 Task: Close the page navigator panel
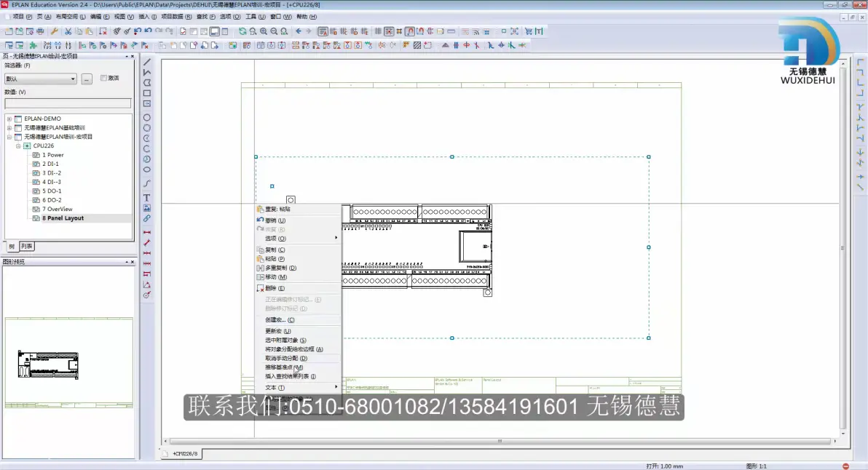[133, 57]
